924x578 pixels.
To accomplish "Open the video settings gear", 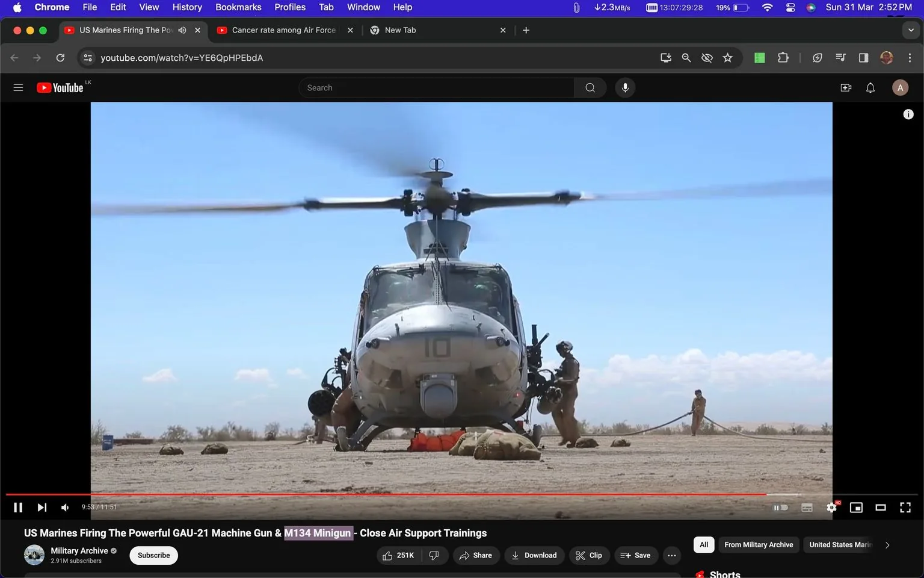I will (x=831, y=507).
